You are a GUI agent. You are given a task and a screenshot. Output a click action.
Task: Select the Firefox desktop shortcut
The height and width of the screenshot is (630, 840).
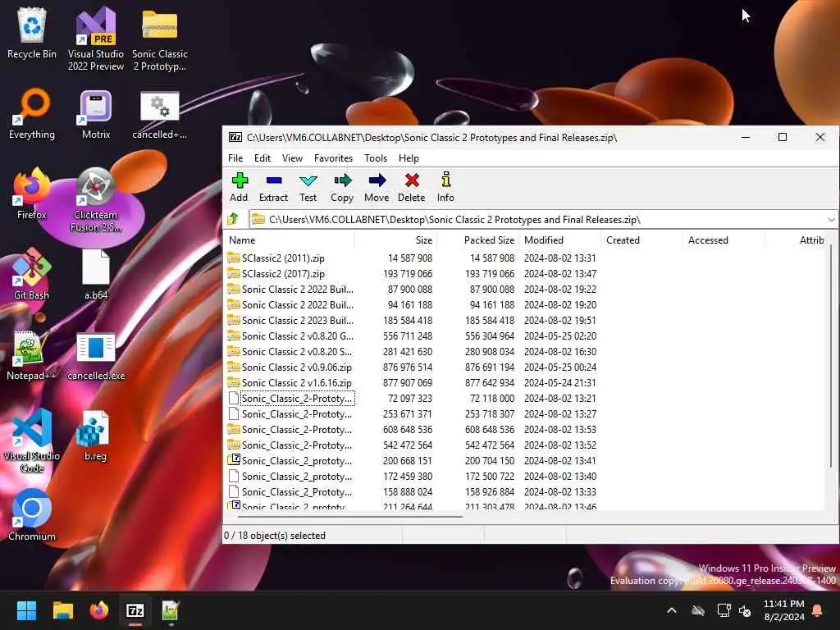32,194
